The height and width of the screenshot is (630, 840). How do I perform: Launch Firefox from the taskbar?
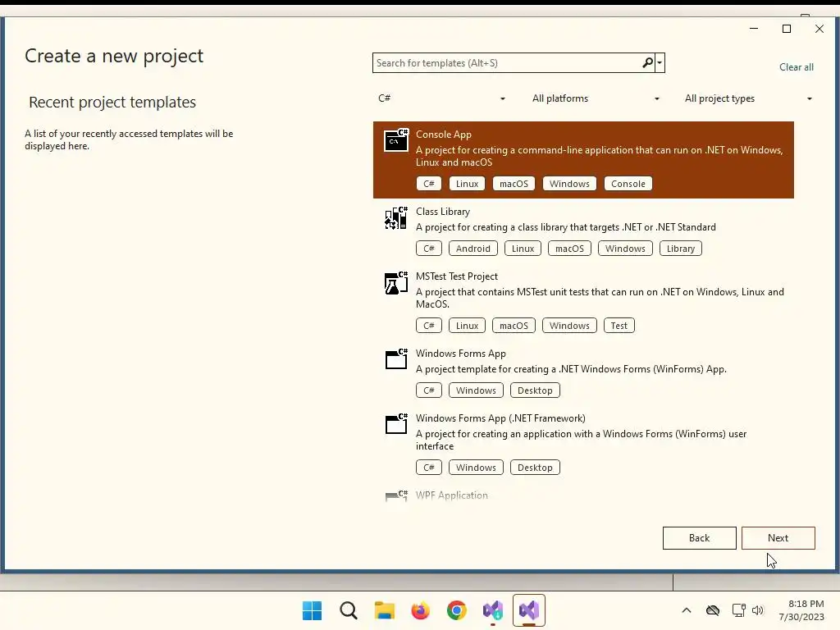pos(421,610)
